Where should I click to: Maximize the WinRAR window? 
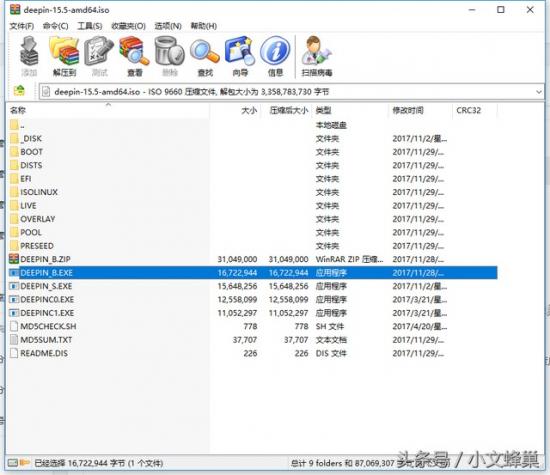pos(501,9)
